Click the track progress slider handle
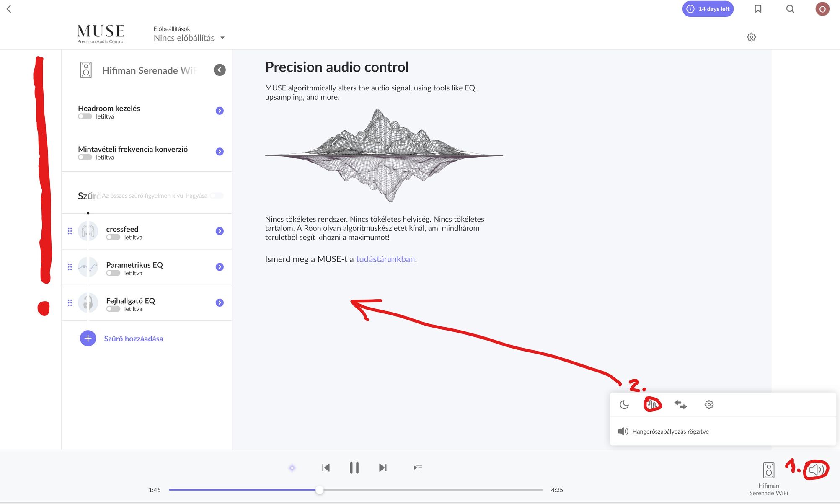Image resolution: width=840 pixels, height=504 pixels. coord(319,490)
